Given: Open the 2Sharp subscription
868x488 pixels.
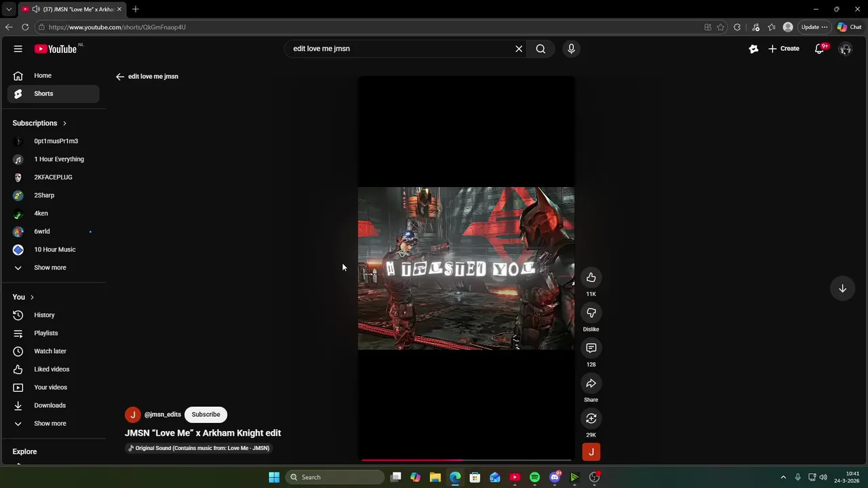Looking at the screenshot, I should [54, 195].
